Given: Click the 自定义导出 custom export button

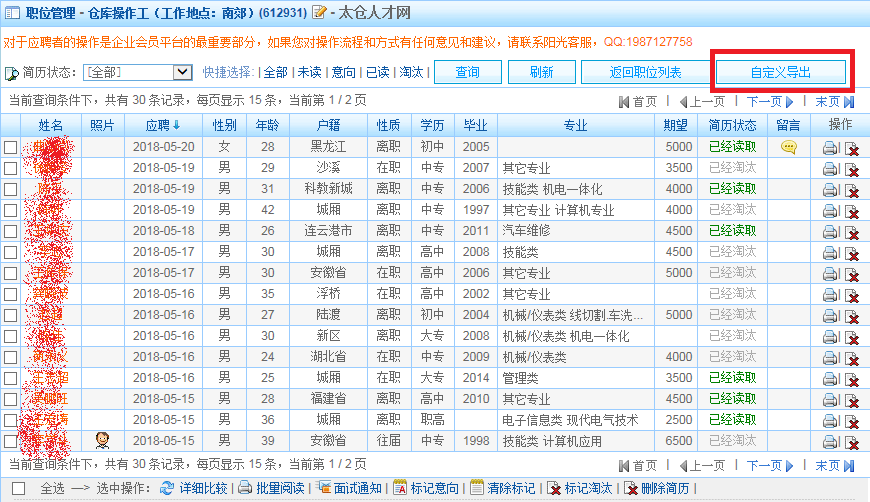Looking at the screenshot, I should [x=781, y=72].
